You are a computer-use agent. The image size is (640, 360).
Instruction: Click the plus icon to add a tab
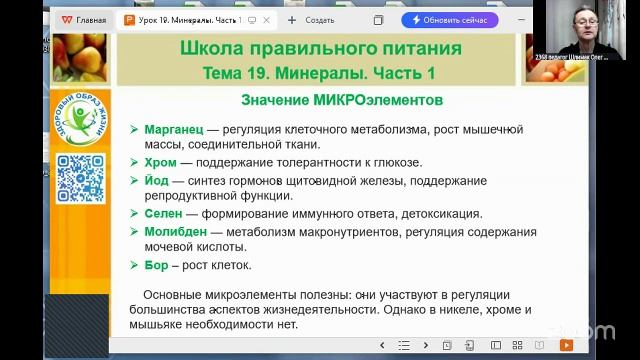point(292,20)
